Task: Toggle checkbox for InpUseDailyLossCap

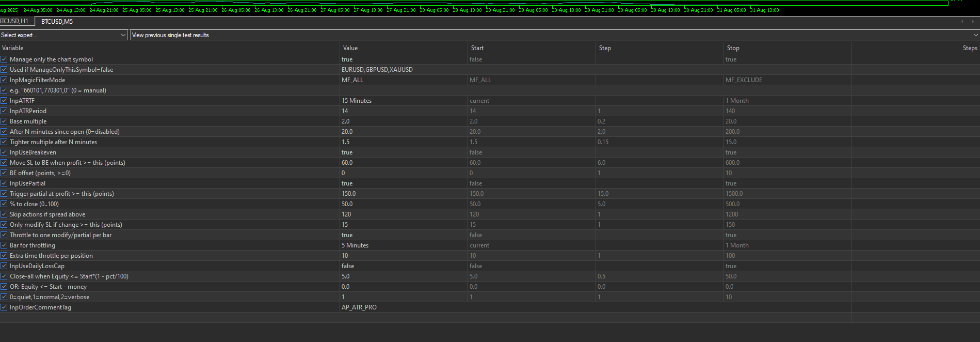Action: 4,266
